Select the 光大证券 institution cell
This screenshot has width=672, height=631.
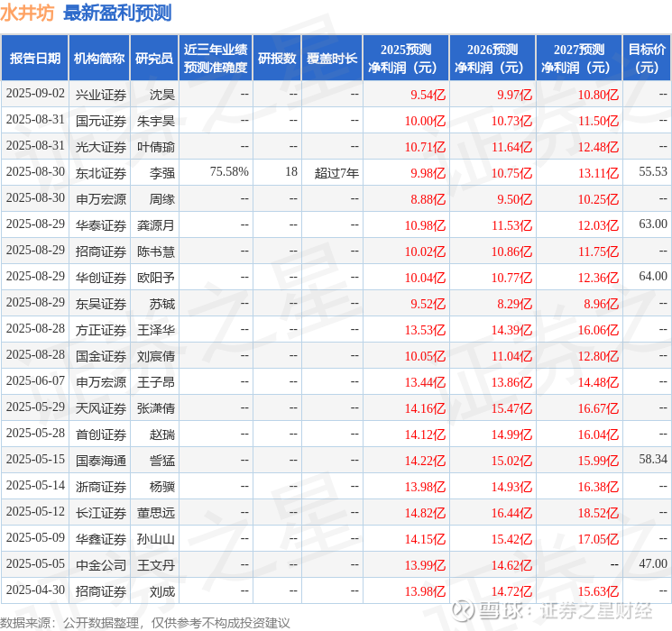click(101, 147)
